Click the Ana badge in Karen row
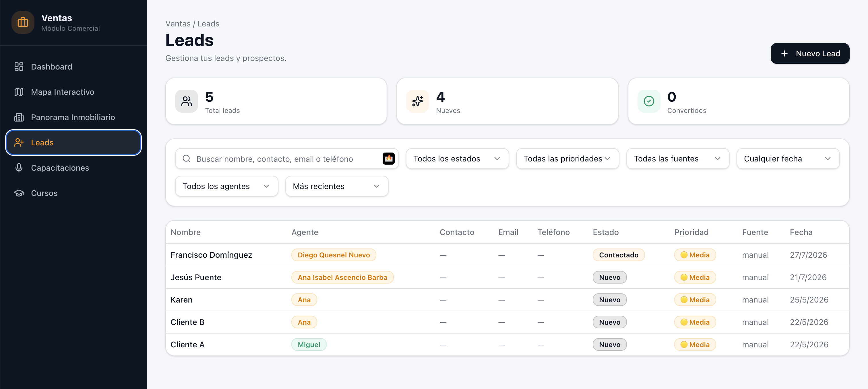The height and width of the screenshot is (389, 868). coord(304,300)
